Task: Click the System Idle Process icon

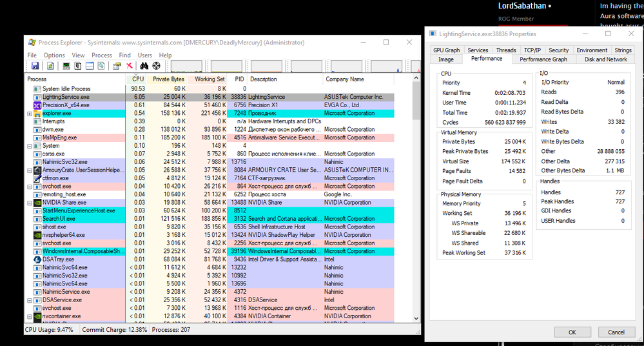Action: [37, 89]
